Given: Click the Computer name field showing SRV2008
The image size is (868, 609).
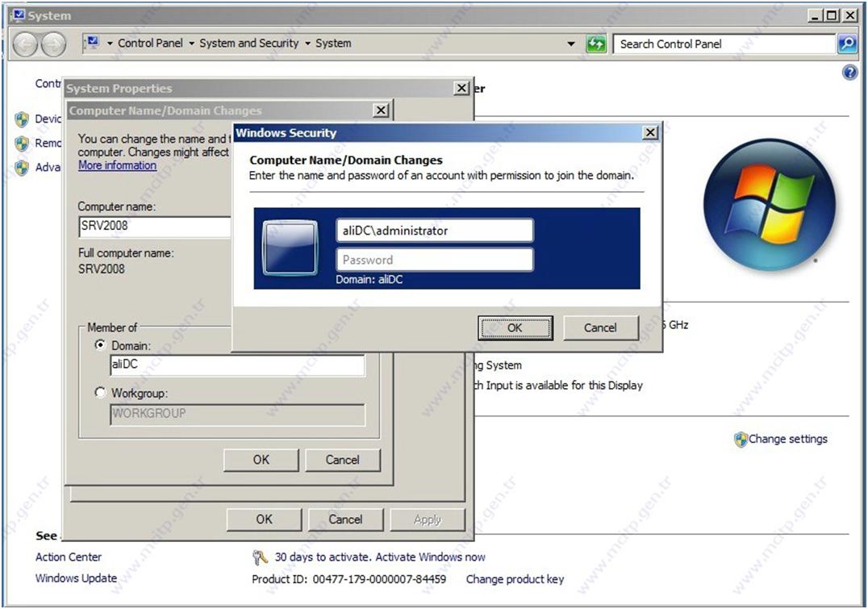Looking at the screenshot, I should [x=155, y=227].
